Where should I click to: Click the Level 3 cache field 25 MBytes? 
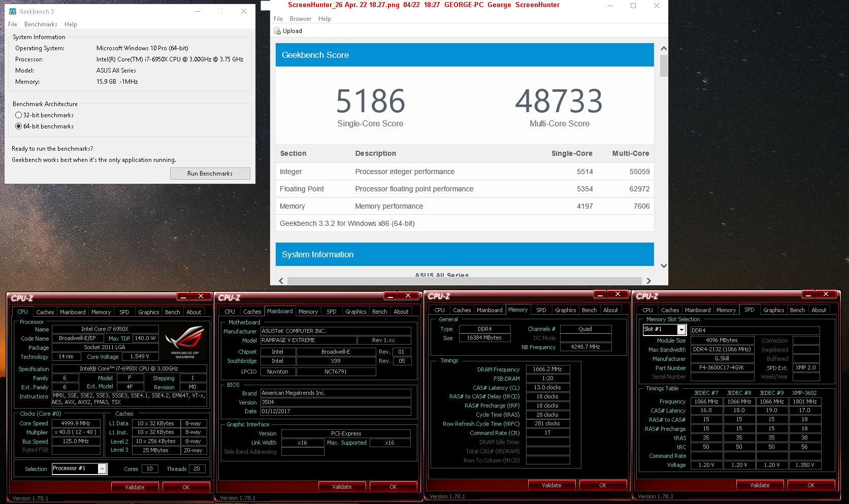(x=155, y=450)
